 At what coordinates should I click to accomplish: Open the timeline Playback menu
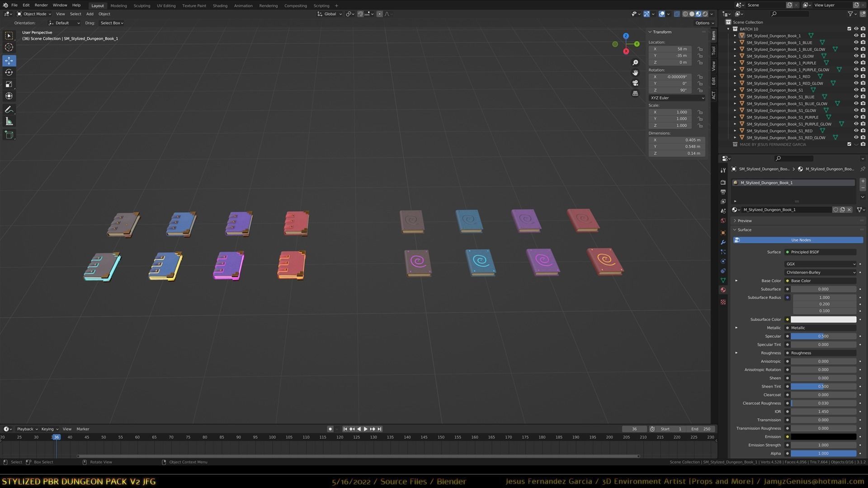pyautogui.click(x=27, y=429)
